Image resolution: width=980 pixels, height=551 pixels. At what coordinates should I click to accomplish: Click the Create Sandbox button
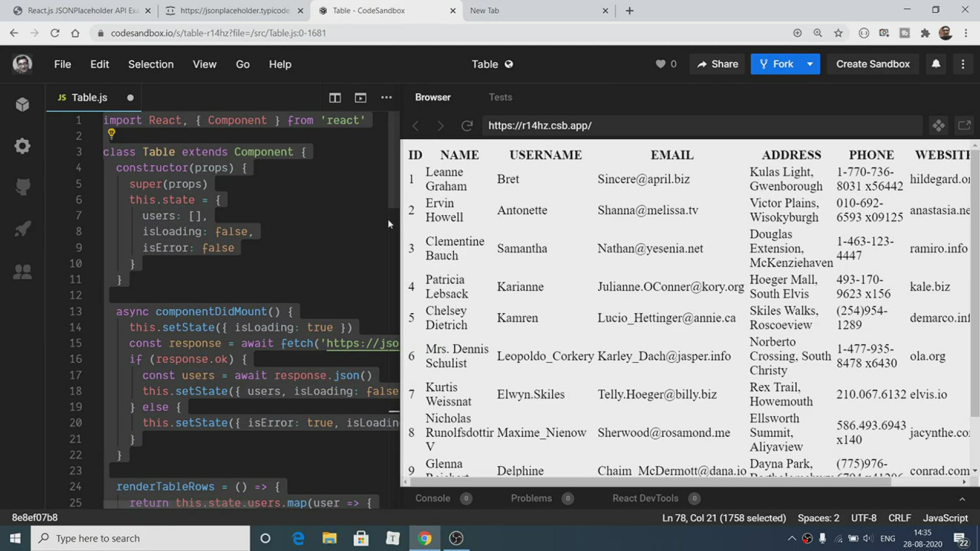coord(872,64)
